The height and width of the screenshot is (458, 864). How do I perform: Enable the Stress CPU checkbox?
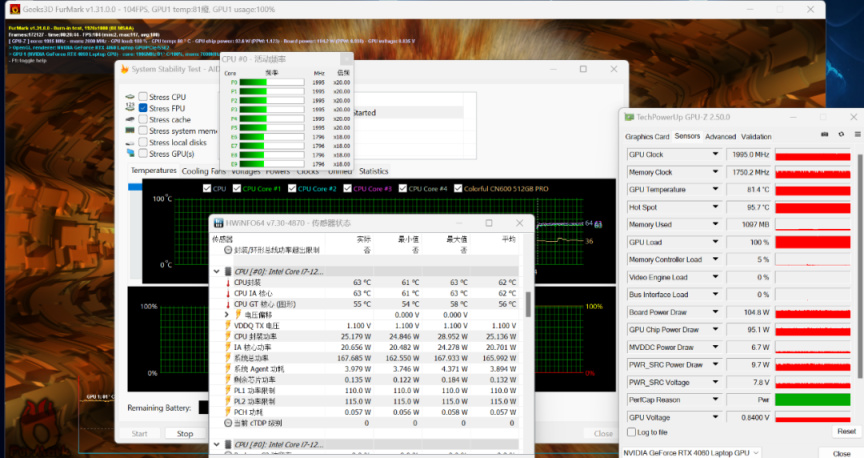tap(143, 96)
